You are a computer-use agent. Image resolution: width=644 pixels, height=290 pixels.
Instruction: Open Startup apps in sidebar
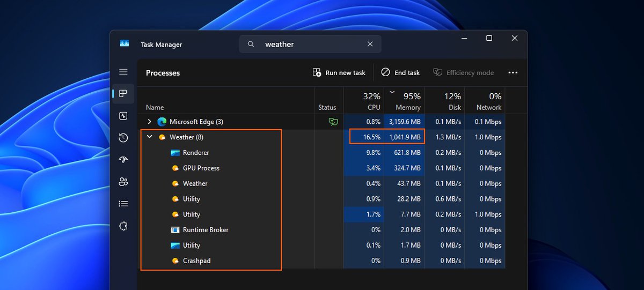click(123, 160)
